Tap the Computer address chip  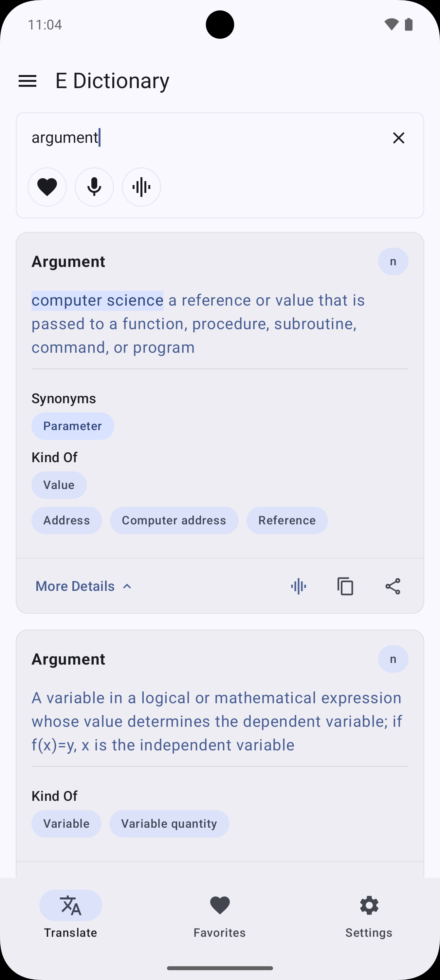[x=174, y=520]
